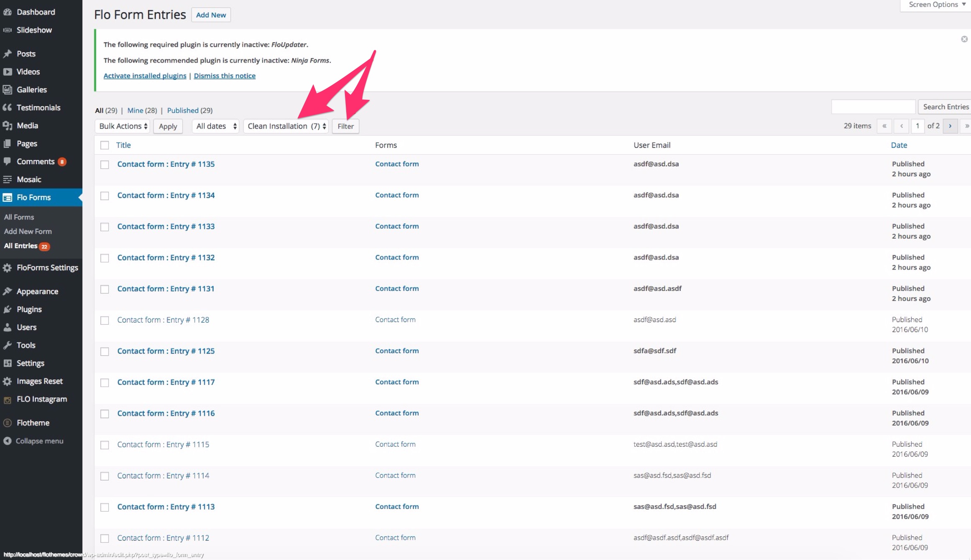The image size is (971, 560).
Task: Click the Search Entries button
Action: pyautogui.click(x=945, y=107)
